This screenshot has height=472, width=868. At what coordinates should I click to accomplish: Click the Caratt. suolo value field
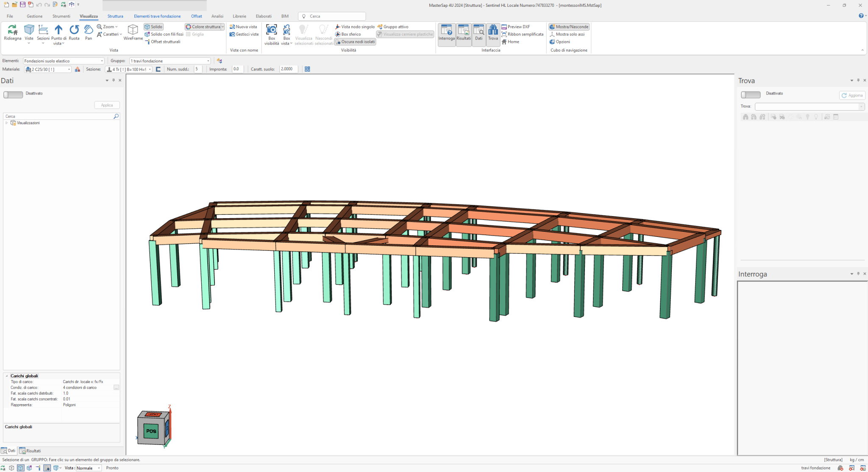[288, 69]
